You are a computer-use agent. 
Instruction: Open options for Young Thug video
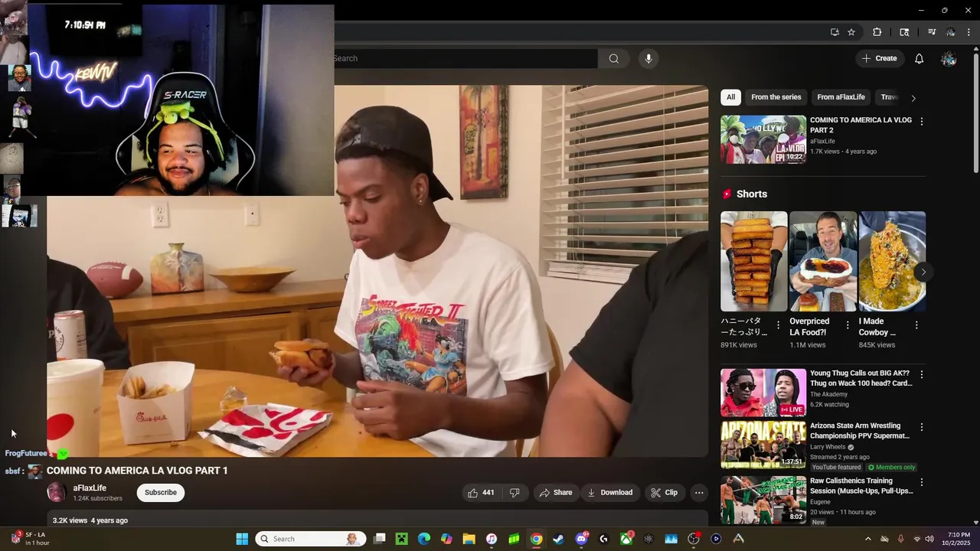[921, 375]
